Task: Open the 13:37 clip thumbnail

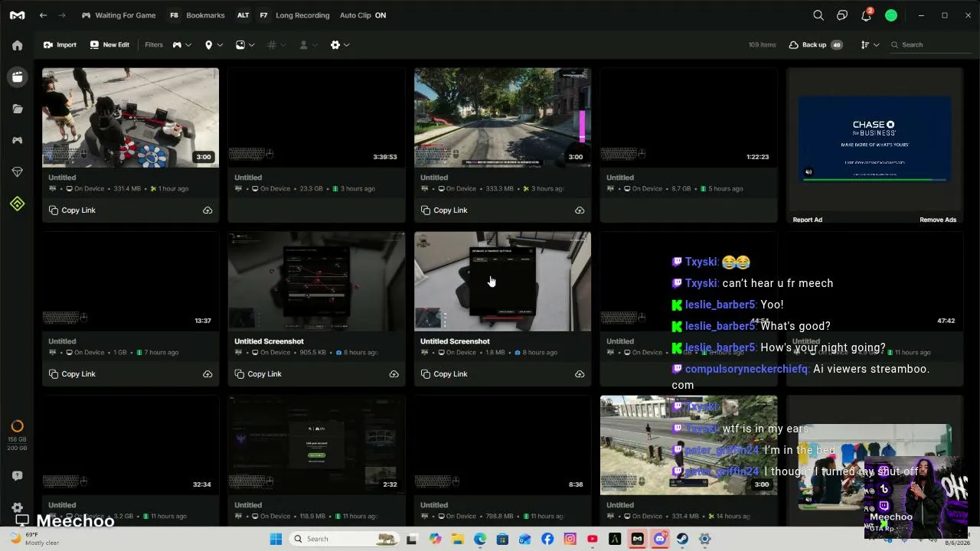Action: (130, 282)
